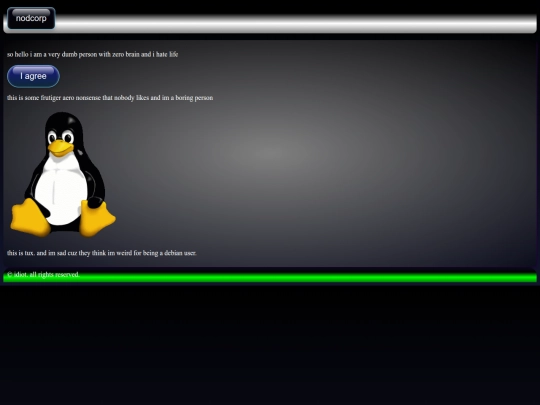
Task: Click the word "frutiger" in the second paragraph
Action: tap(51, 98)
